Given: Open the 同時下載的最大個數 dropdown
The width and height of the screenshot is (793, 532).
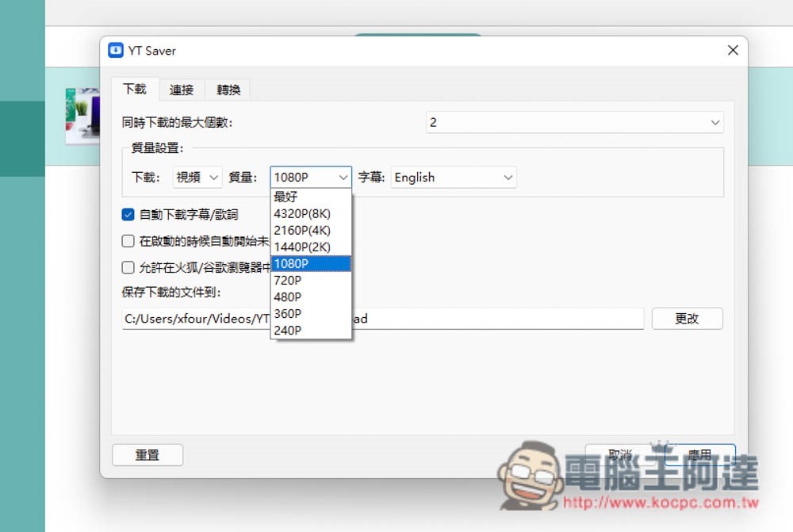Looking at the screenshot, I should [x=574, y=122].
